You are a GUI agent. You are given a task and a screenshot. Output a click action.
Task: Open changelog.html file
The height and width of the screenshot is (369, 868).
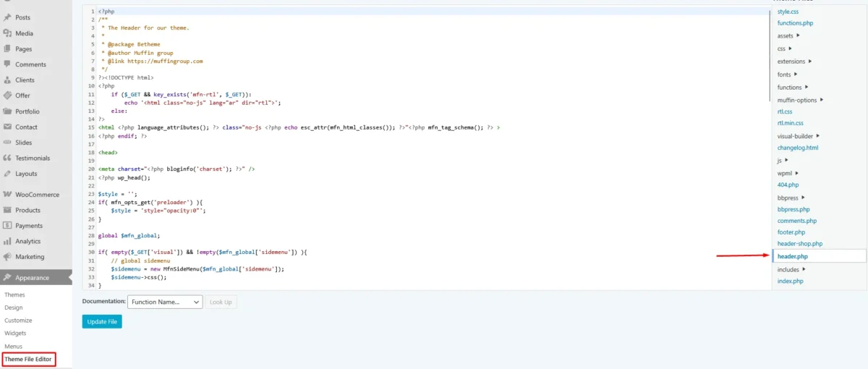(x=798, y=148)
